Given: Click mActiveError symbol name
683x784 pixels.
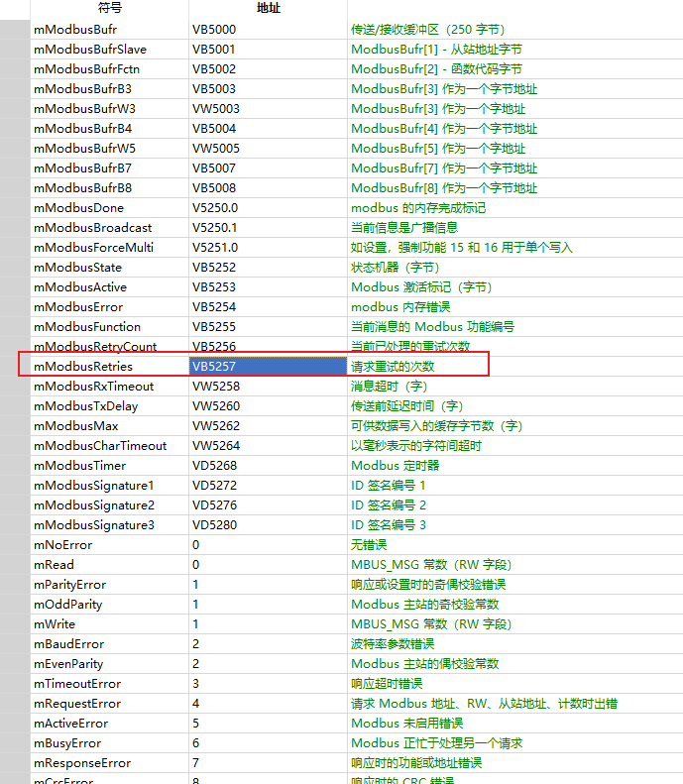Looking at the screenshot, I should (x=71, y=724).
